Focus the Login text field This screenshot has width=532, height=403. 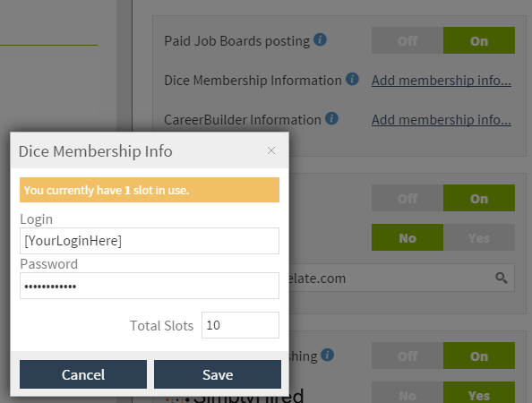coord(150,241)
